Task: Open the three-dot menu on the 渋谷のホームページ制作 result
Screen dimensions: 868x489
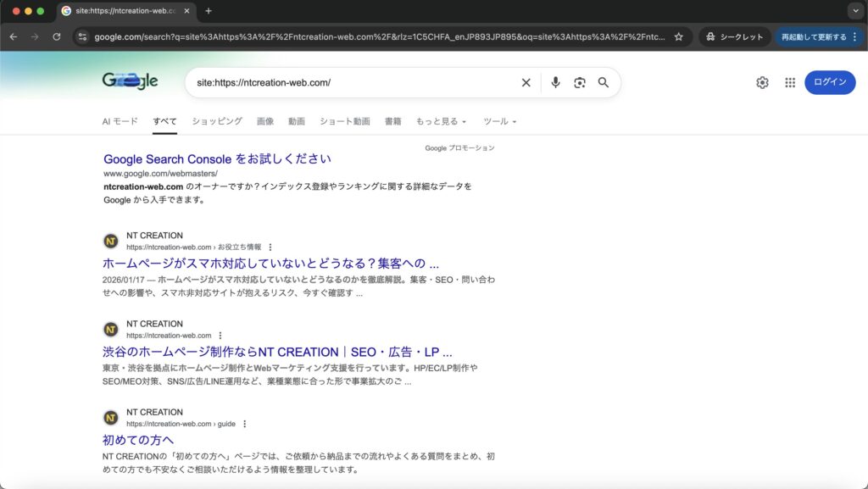Action: (x=219, y=335)
